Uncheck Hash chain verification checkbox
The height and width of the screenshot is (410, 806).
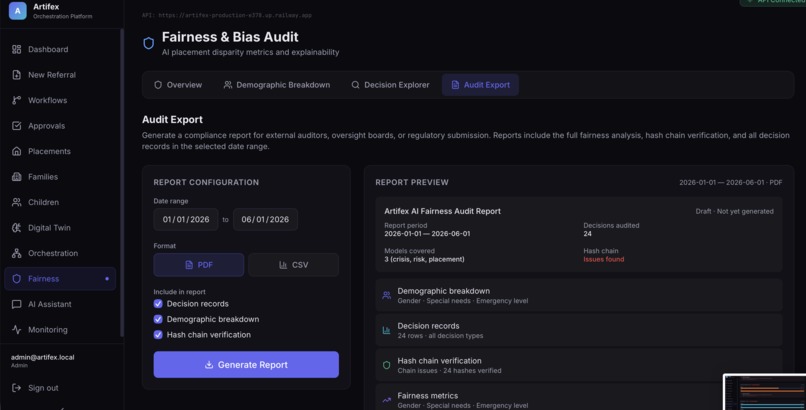158,334
